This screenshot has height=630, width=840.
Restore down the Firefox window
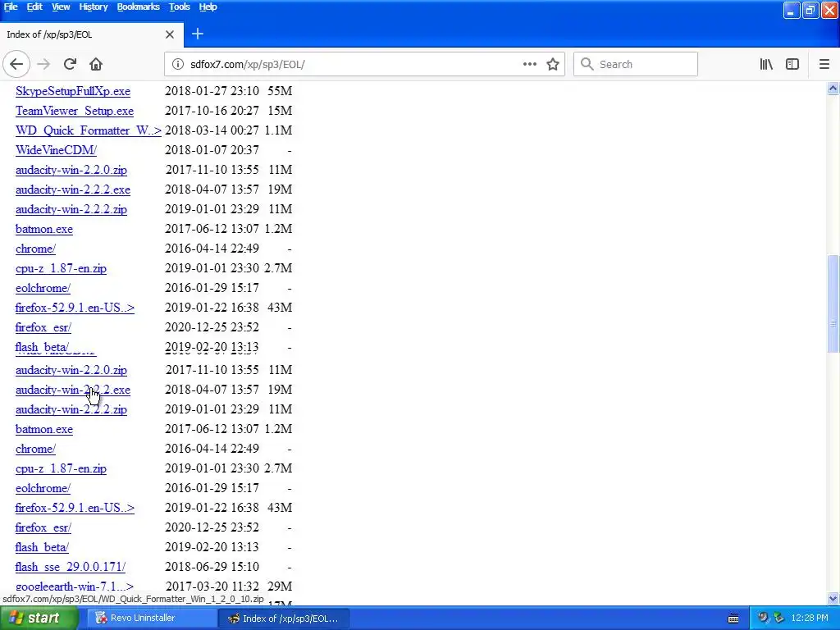tap(810, 10)
